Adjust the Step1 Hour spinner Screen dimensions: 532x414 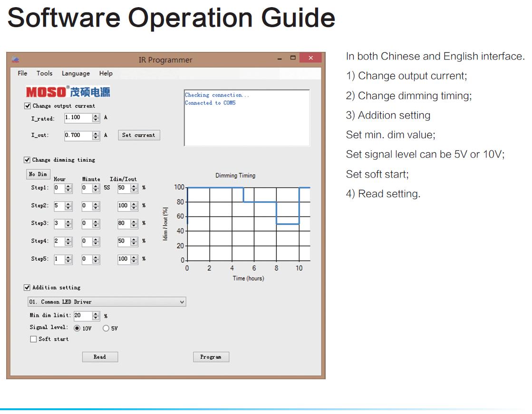coord(68,188)
